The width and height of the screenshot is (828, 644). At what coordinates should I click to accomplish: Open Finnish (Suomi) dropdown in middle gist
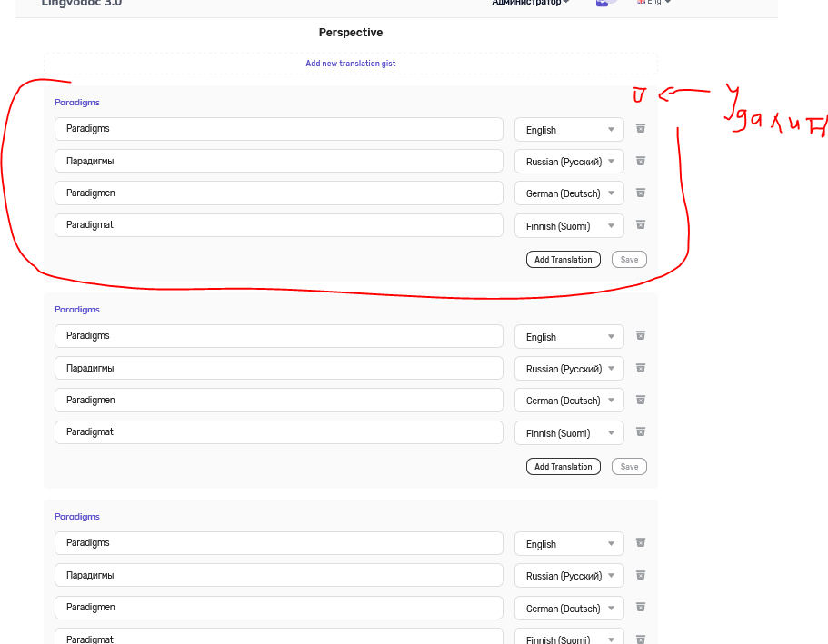coord(569,433)
